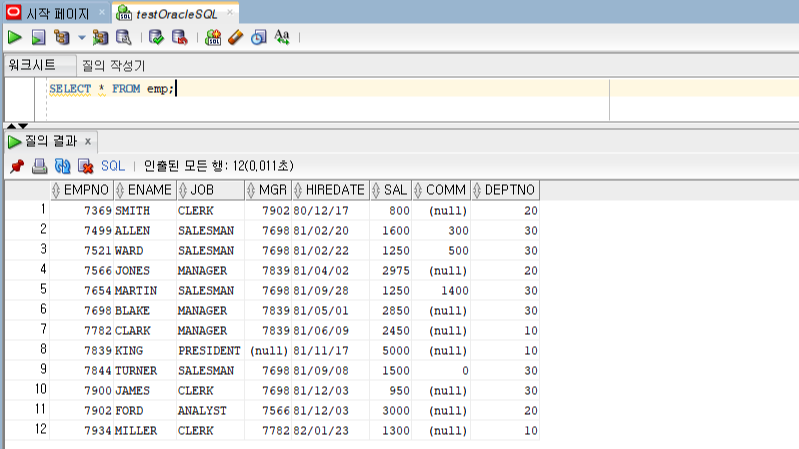Click the Commit toolbar icon
The image size is (799, 449).
coord(156,37)
